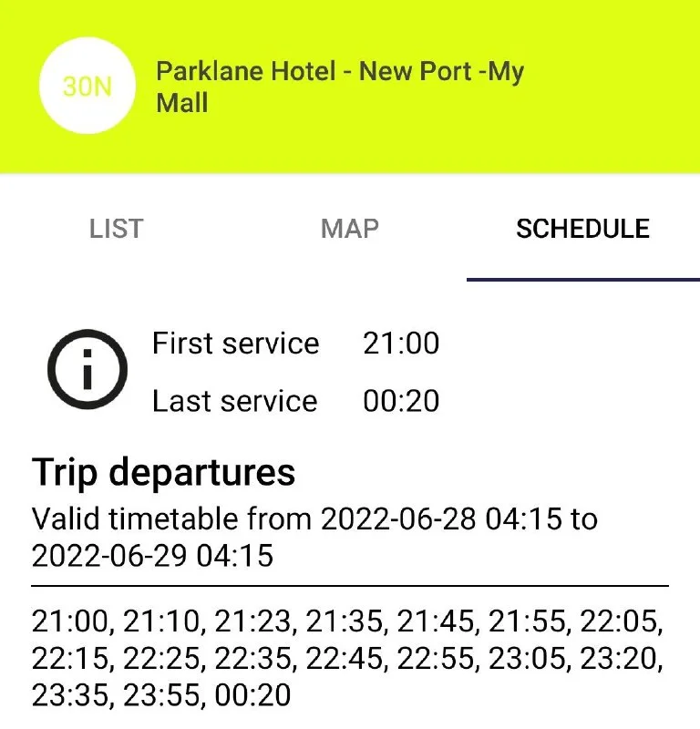Viewport: 700px width, 729px height.
Task: Click the First service label
Action: [x=235, y=344]
